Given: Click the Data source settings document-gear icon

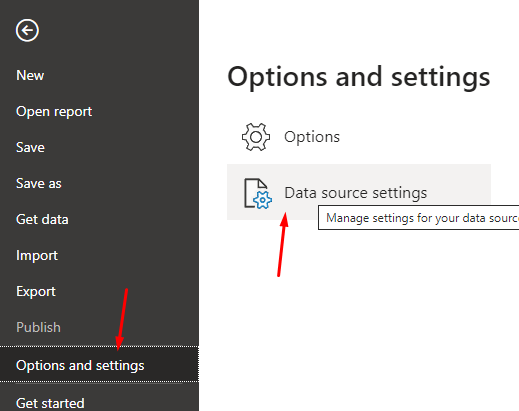Looking at the screenshot, I should pyautogui.click(x=258, y=193).
